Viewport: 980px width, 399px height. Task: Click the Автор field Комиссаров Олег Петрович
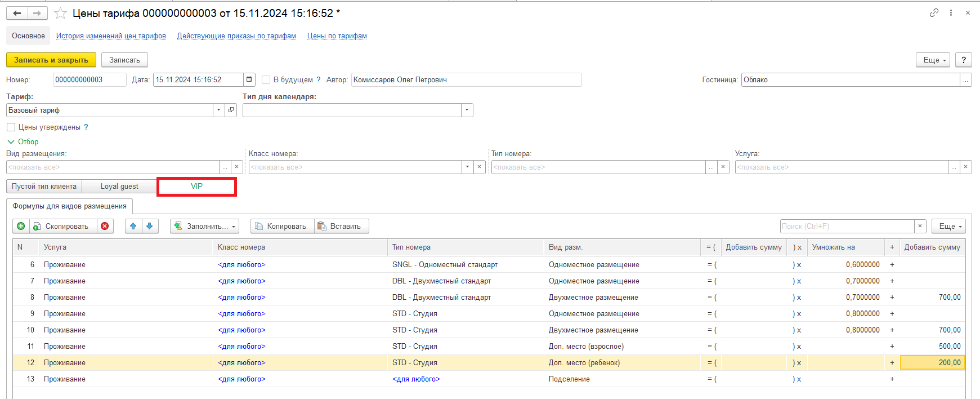466,79
